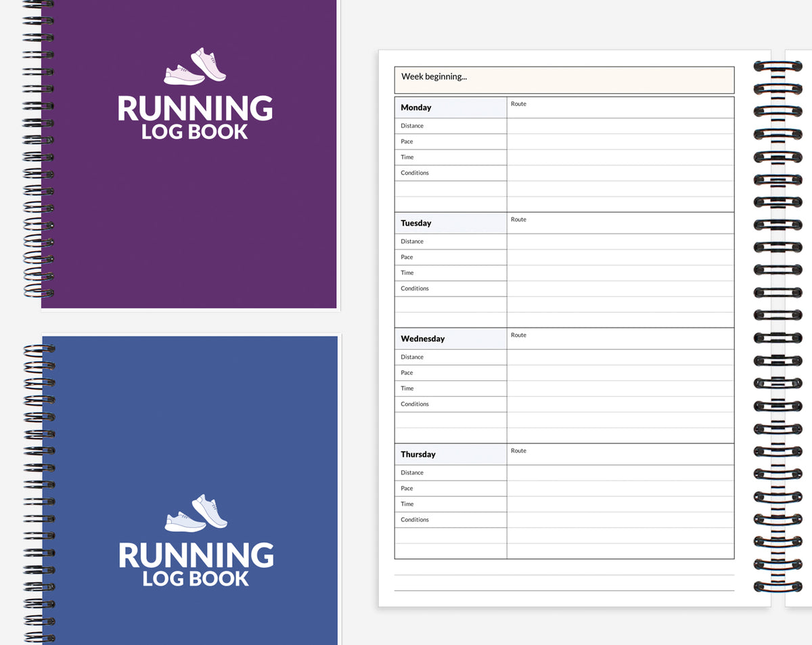
Task: Click the Distance row under Monday
Action: click(450, 126)
